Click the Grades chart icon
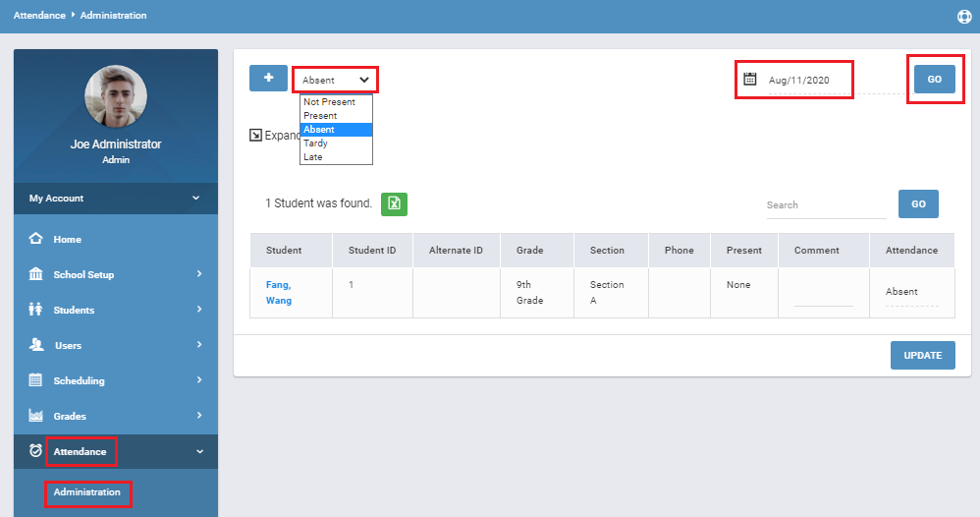This screenshot has width=980, height=517. click(35, 416)
